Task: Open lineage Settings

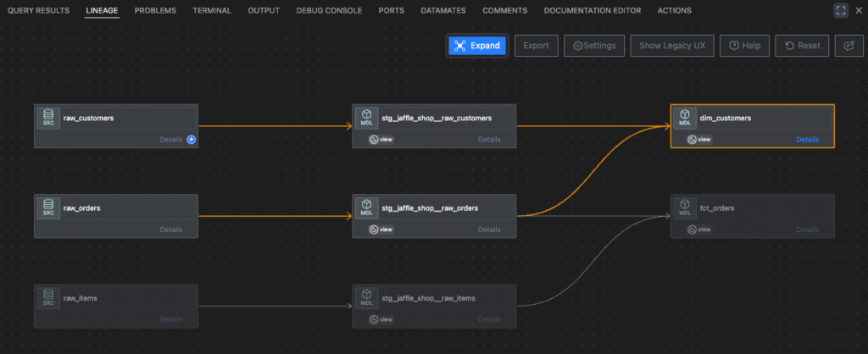Action: (x=594, y=46)
